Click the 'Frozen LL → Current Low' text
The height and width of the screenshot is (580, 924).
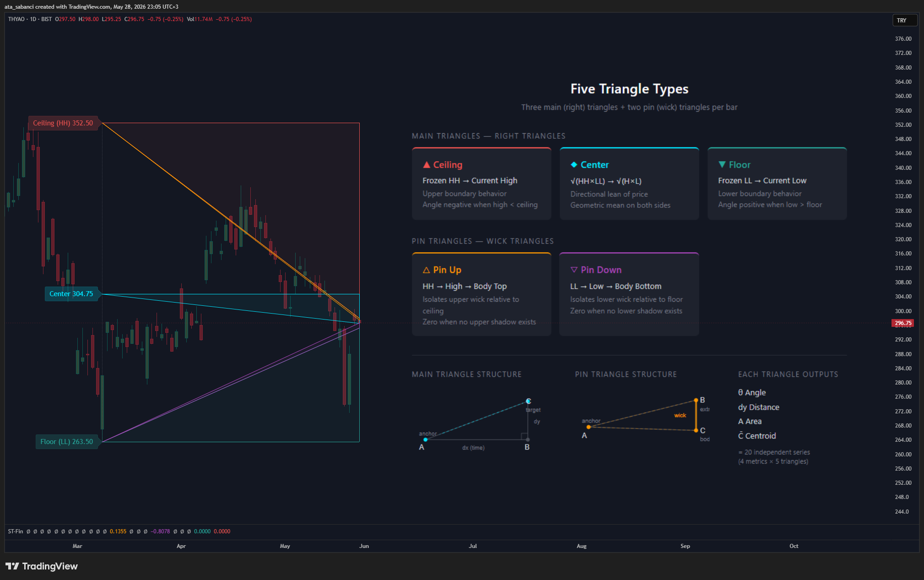(x=762, y=181)
